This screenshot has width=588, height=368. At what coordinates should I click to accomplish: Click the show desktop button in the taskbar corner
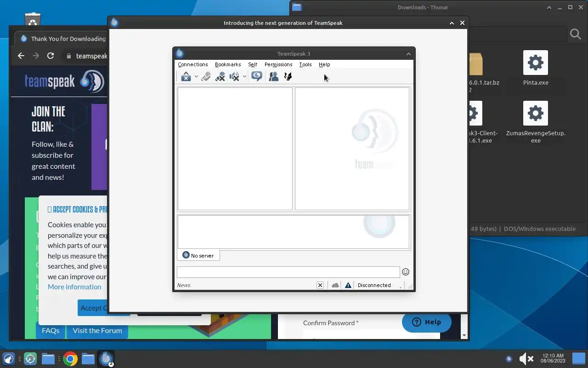pyautogui.click(x=578, y=359)
